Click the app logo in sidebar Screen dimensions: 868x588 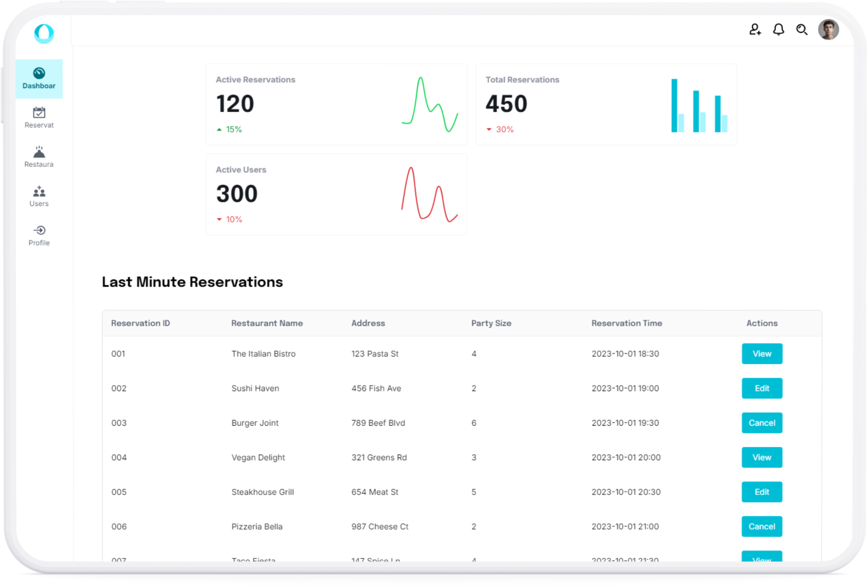click(x=44, y=34)
